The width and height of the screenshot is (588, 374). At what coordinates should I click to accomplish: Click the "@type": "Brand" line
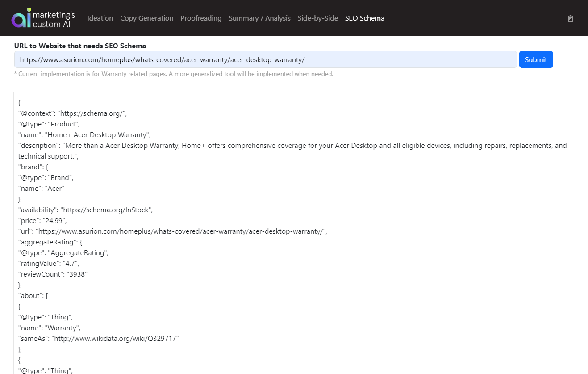click(46, 178)
